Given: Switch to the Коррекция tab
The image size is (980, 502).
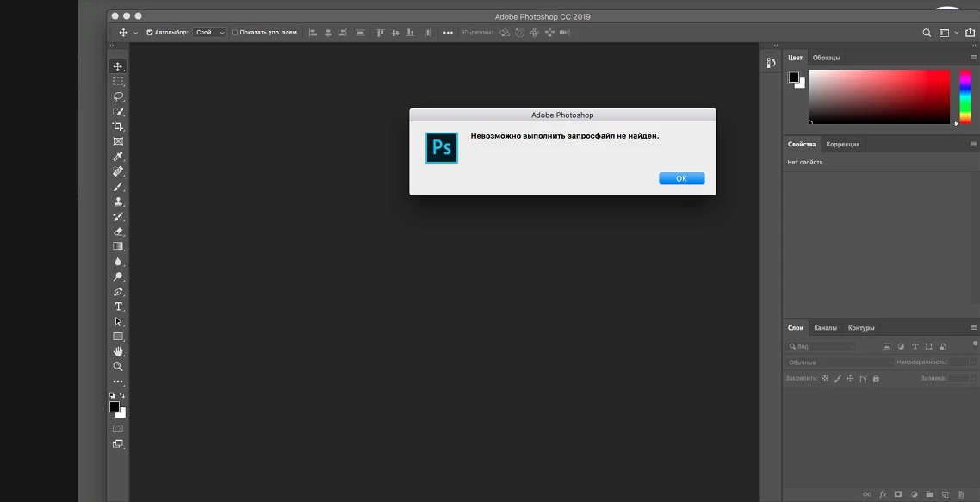Looking at the screenshot, I should coord(842,145).
